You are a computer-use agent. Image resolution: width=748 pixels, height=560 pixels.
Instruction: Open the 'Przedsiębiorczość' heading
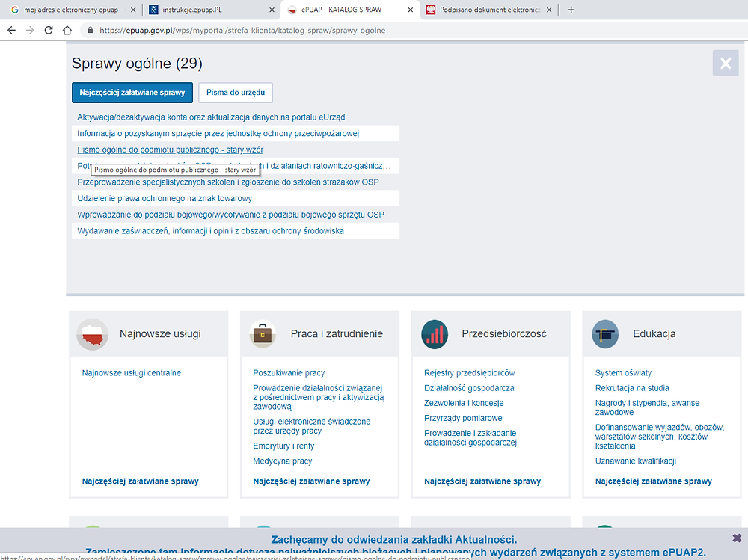pos(504,334)
